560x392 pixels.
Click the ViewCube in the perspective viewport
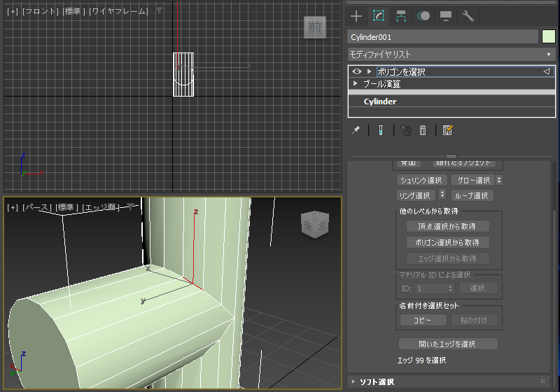click(314, 224)
